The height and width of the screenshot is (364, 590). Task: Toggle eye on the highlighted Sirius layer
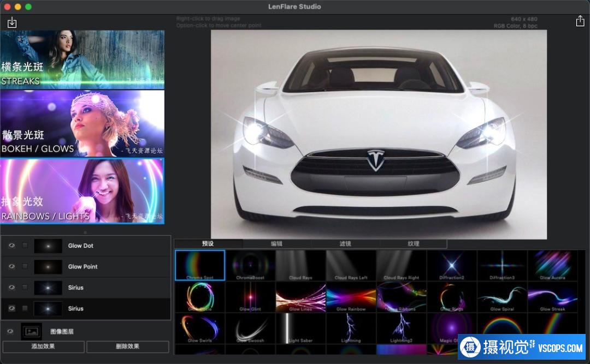pyautogui.click(x=11, y=308)
